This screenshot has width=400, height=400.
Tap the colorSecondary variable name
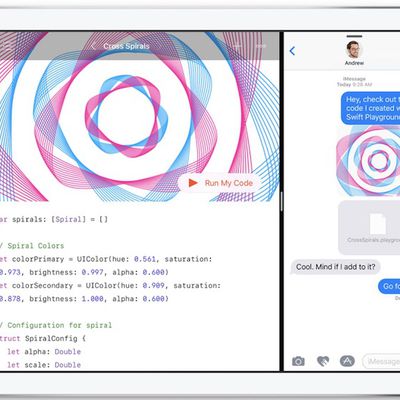tap(42, 286)
